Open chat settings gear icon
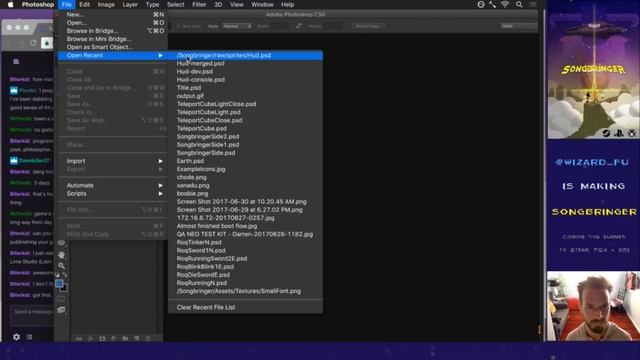Viewport: 640px width, 360px height. pos(16,337)
